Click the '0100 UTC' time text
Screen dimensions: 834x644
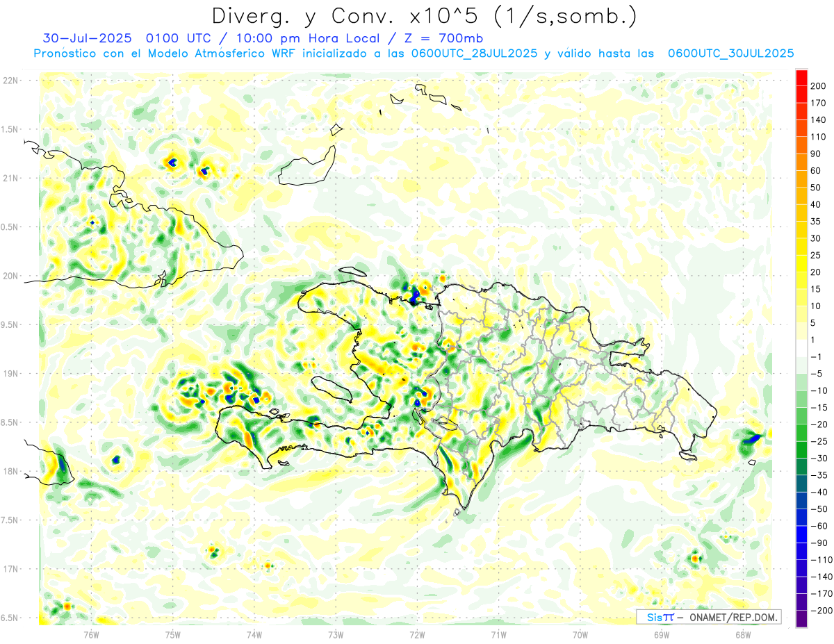[x=178, y=38]
